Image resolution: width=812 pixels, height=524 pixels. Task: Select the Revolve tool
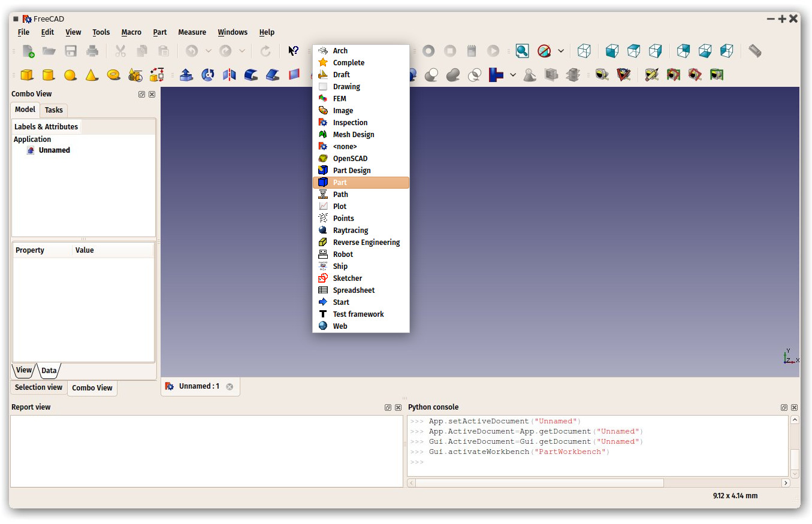coord(208,75)
